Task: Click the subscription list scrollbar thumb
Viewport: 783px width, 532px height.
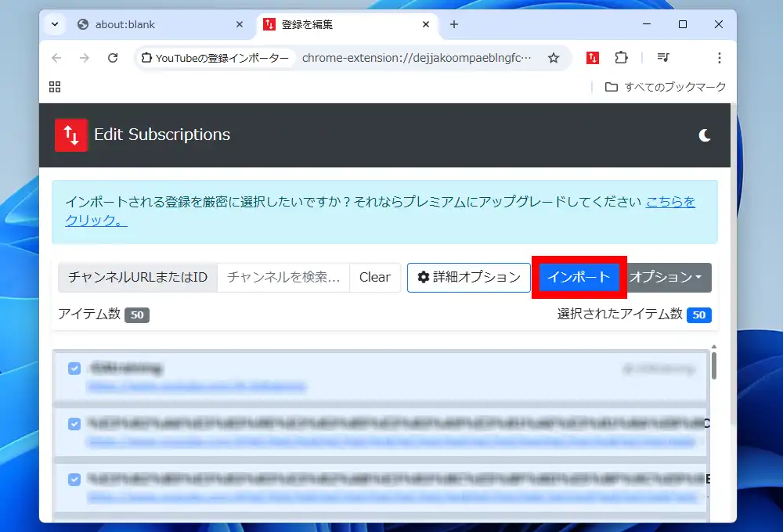Action: pos(714,366)
